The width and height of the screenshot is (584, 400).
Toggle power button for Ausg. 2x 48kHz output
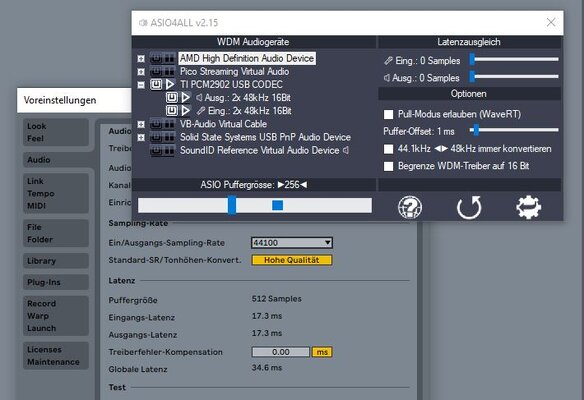point(172,98)
